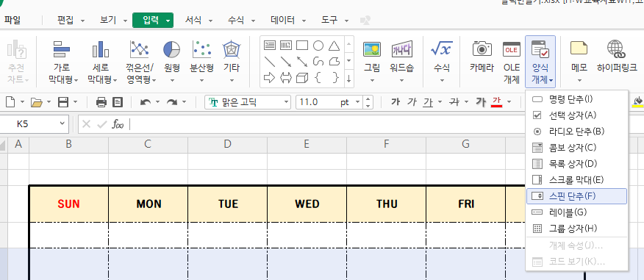Toggle italic 가 formatting
The height and width of the screenshot is (280, 644).
pyautogui.click(x=412, y=102)
